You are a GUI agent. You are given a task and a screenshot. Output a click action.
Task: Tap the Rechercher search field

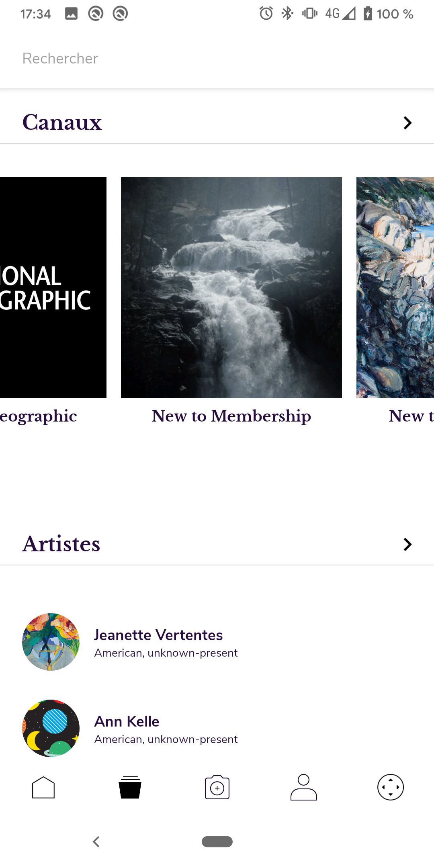[x=217, y=59]
